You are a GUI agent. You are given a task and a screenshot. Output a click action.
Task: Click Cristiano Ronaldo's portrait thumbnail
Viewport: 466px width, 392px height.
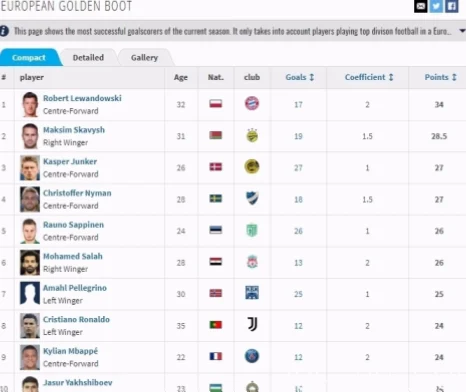coord(30,326)
